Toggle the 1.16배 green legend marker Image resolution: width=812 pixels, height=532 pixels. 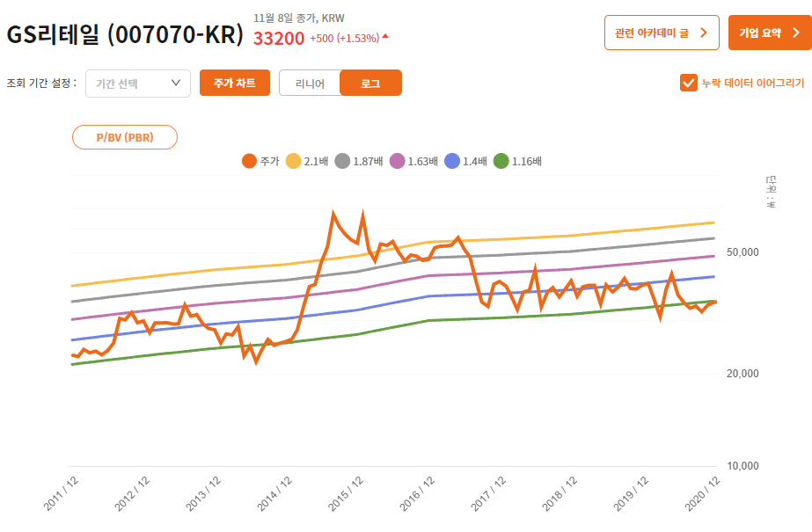pos(501,161)
